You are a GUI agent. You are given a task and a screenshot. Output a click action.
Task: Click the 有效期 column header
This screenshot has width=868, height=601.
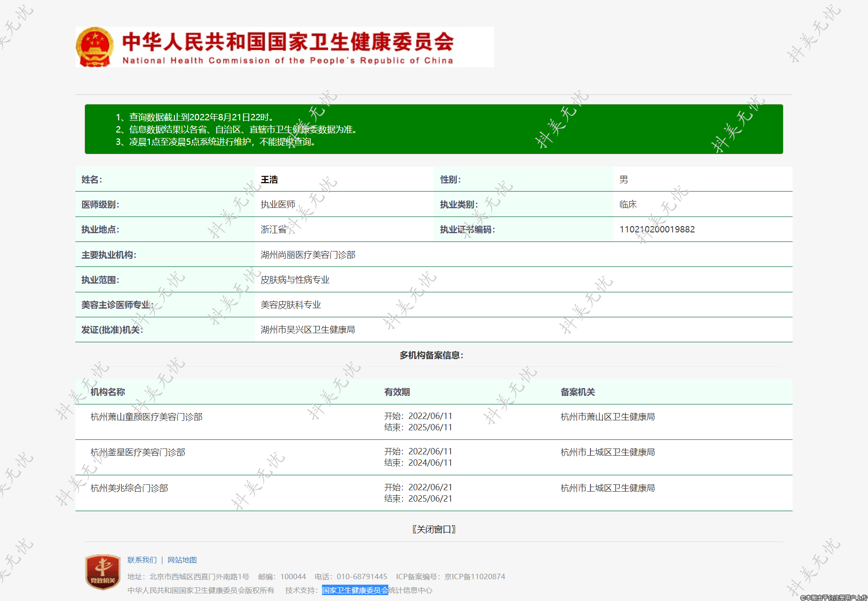point(397,392)
